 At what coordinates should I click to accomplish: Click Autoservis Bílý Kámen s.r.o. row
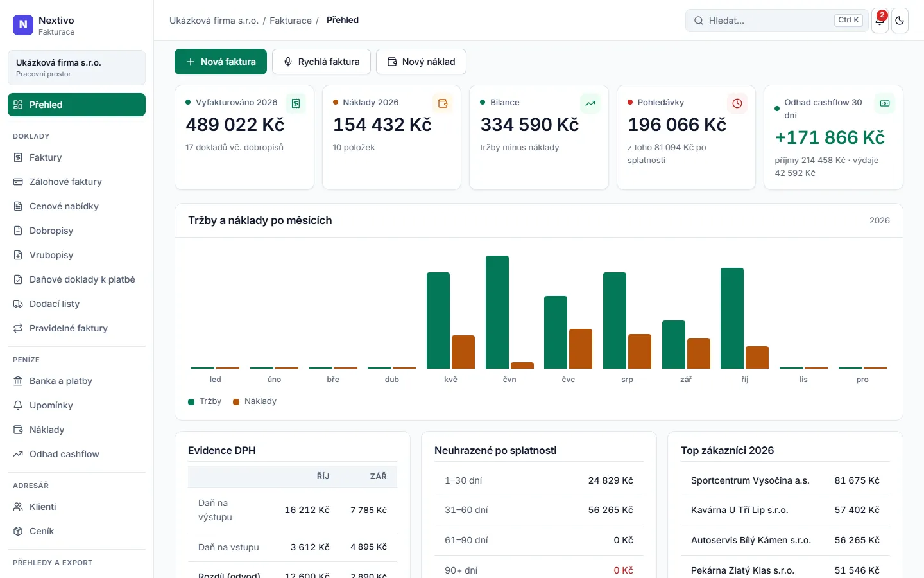785,540
